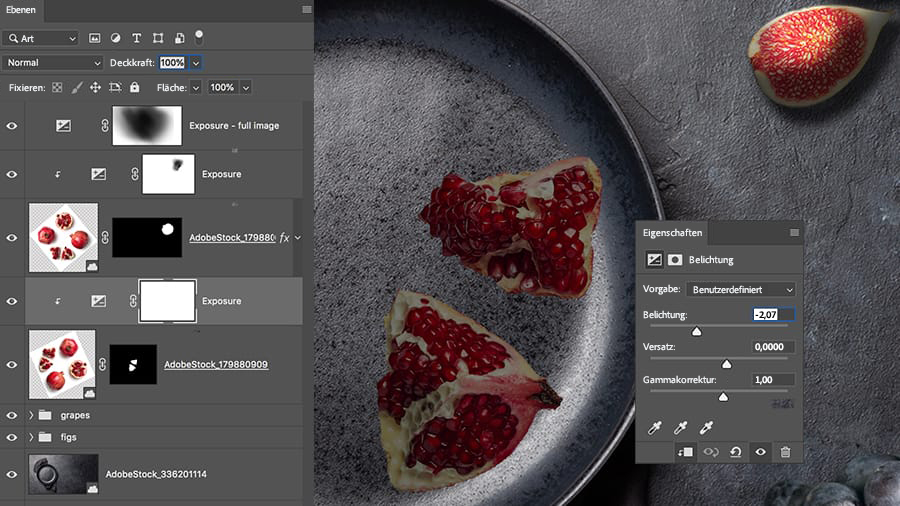This screenshot has height=506, width=900.
Task: Hide the selected Exposure layer
Action: (x=11, y=301)
